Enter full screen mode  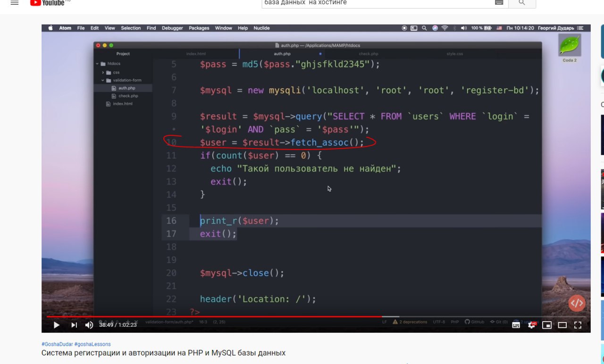click(x=578, y=325)
